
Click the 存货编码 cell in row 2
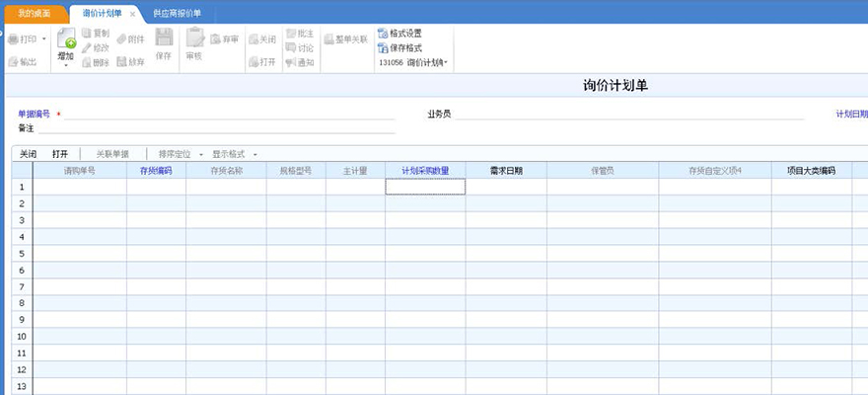156,203
